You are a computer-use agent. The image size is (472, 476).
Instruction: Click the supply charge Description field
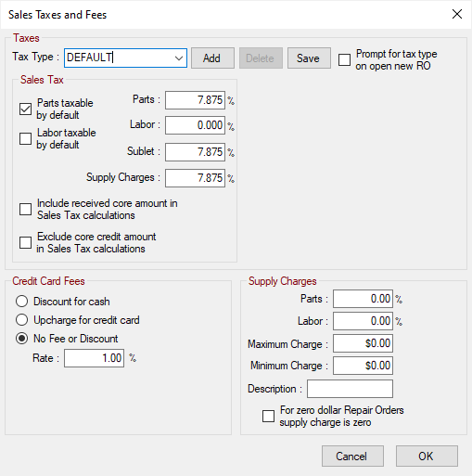[x=350, y=389]
